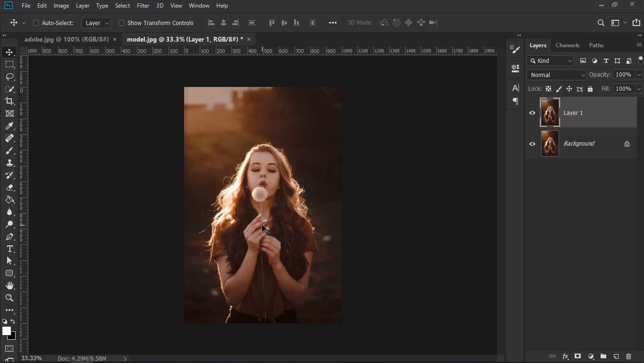Select the Layer 1 thumbnail
This screenshot has width=644, height=363.
click(x=550, y=112)
